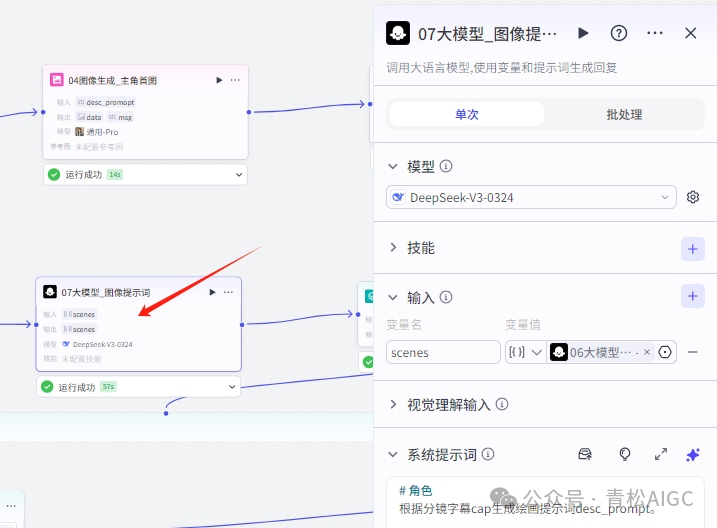Collapse the 输入 section

393,298
